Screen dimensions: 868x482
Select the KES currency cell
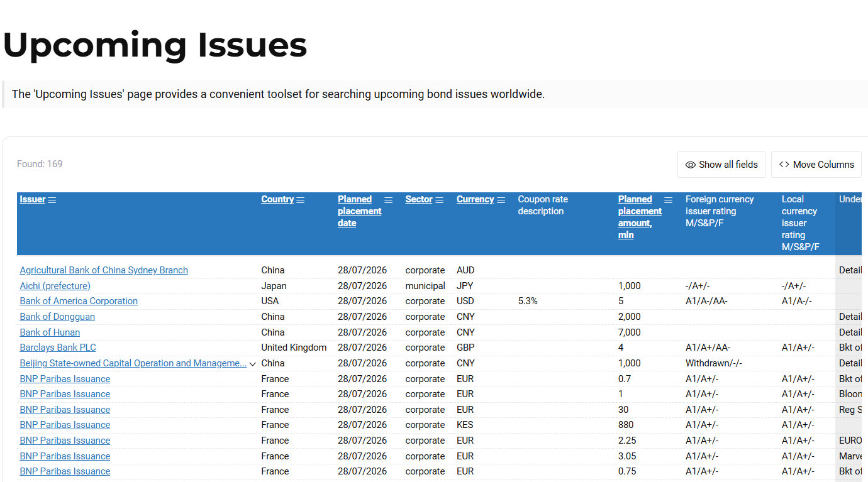[x=465, y=425]
